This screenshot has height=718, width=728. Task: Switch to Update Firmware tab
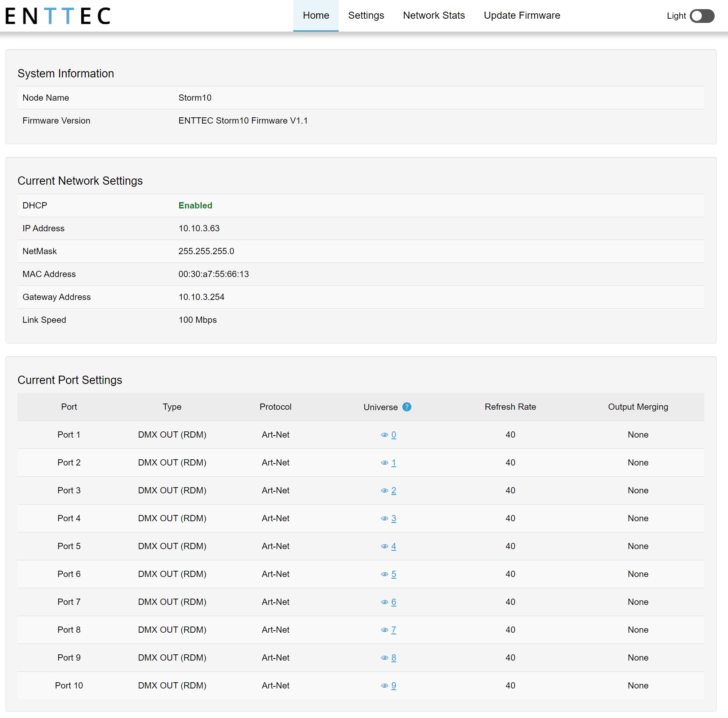[x=522, y=15]
